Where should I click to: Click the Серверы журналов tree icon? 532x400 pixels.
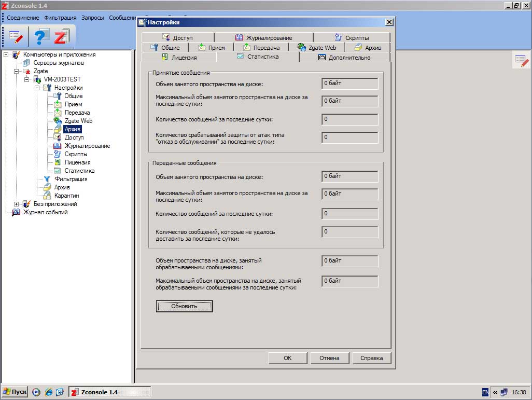(26, 63)
